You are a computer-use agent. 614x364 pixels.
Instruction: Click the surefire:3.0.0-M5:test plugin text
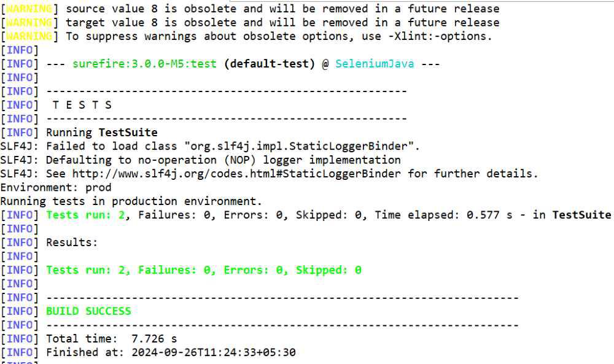144,64
